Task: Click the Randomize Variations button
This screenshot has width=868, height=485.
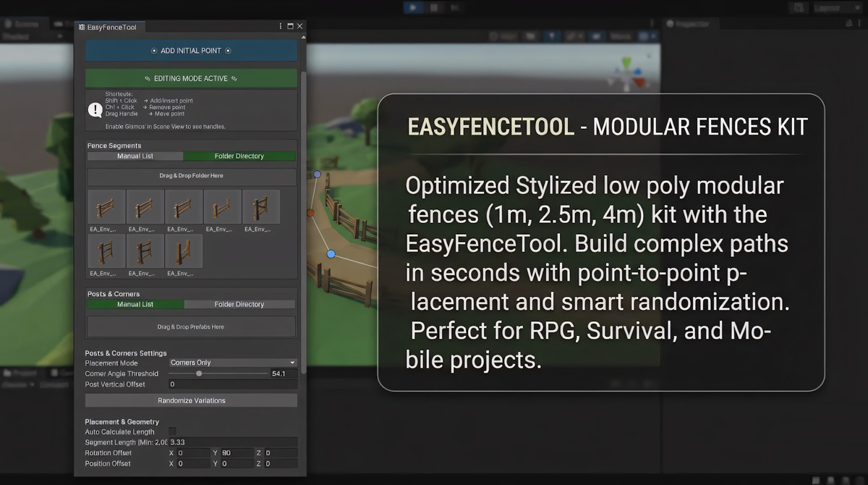Action: [x=191, y=400]
